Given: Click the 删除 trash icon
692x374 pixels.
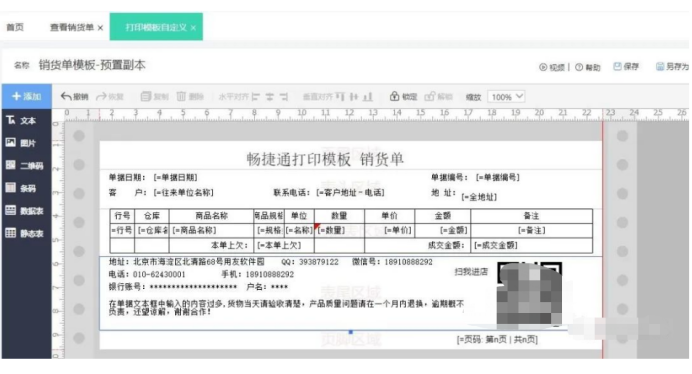Looking at the screenshot, I should click(x=181, y=96).
